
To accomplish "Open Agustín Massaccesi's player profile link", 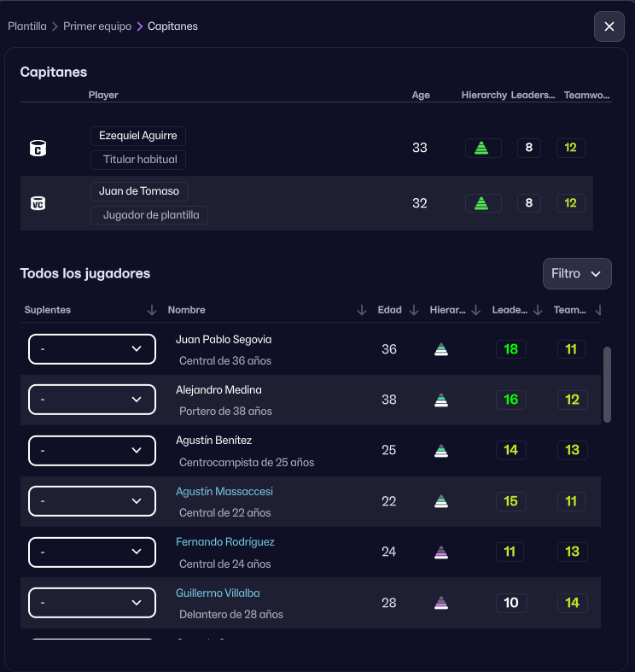I will click(224, 492).
